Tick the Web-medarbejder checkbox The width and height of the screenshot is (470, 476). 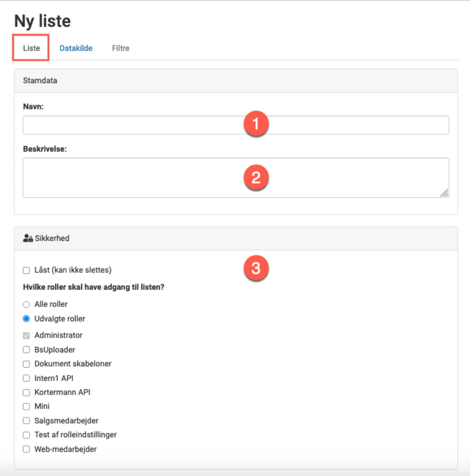[26, 449]
